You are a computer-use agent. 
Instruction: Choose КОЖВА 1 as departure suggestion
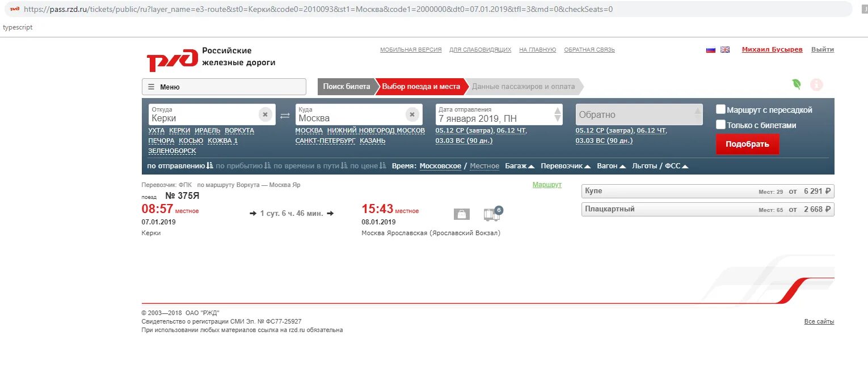(x=223, y=141)
